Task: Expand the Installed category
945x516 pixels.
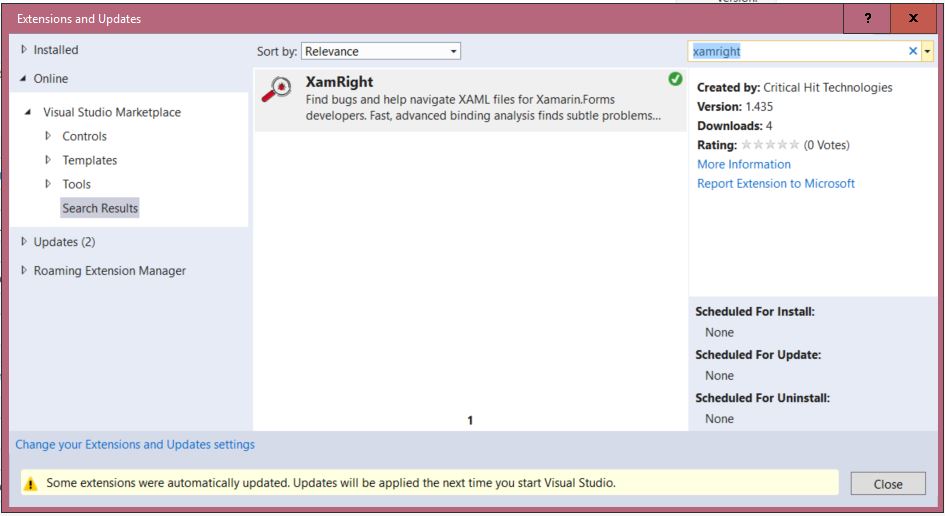Action: 24,49
